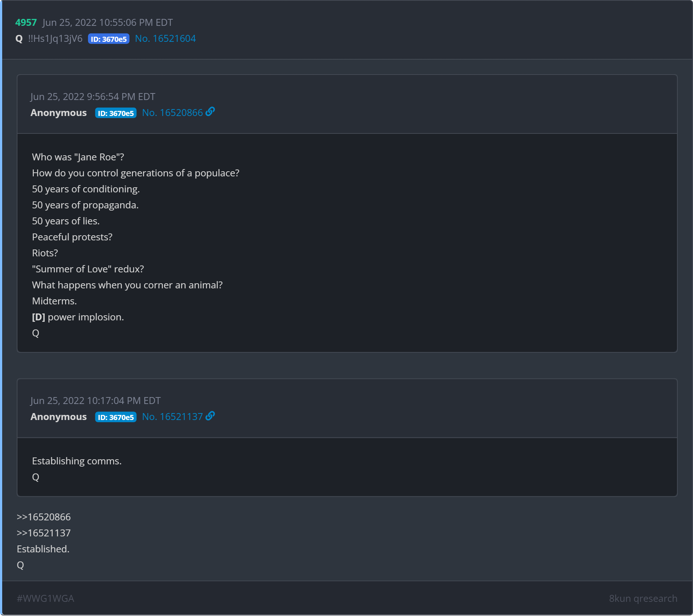The height and width of the screenshot is (616, 693).
Task: Follow the >>16521137 reply reference
Action: (x=44, y=533)
